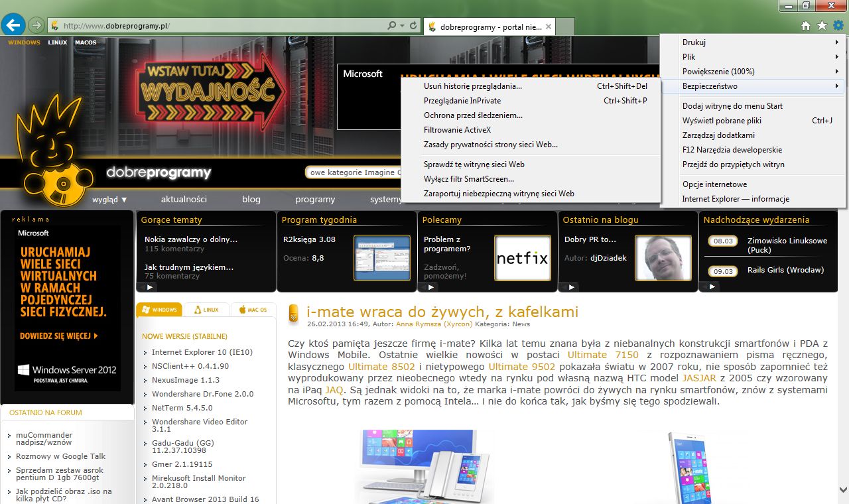Play the Polecamy panel arrow
Screen dimensions: 849x504
[431, 287]
